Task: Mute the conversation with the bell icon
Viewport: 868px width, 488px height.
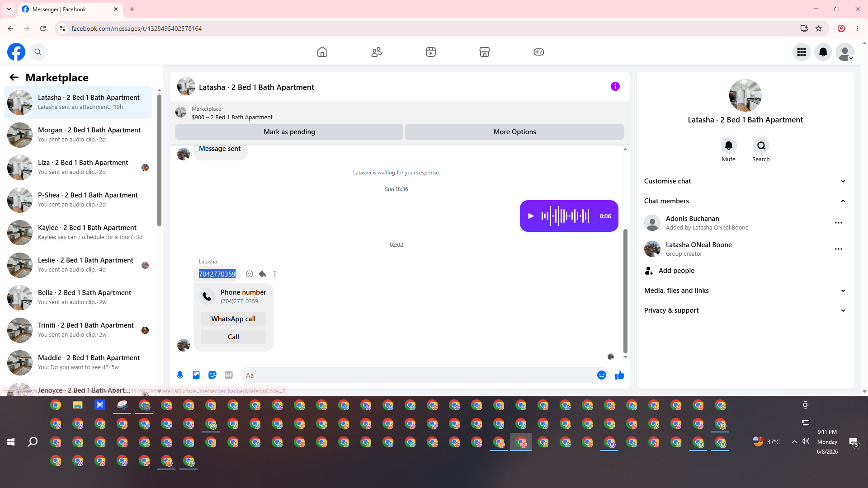Action: click(729, 145)
